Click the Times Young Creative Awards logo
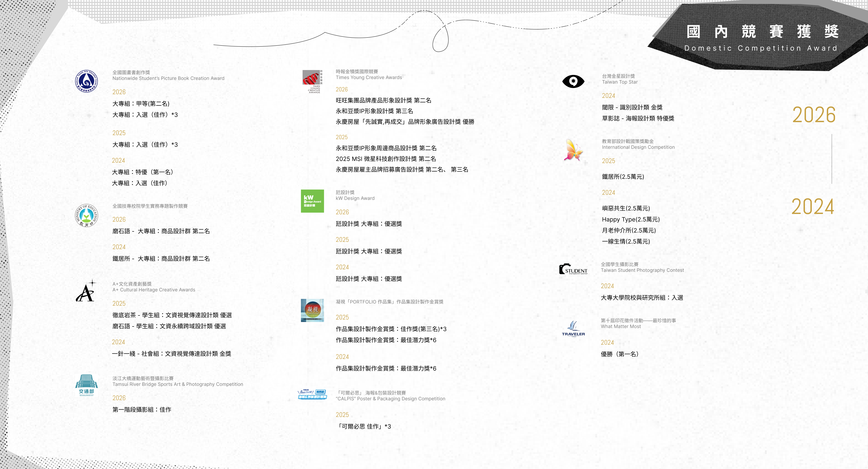 [x=312, y=81]
